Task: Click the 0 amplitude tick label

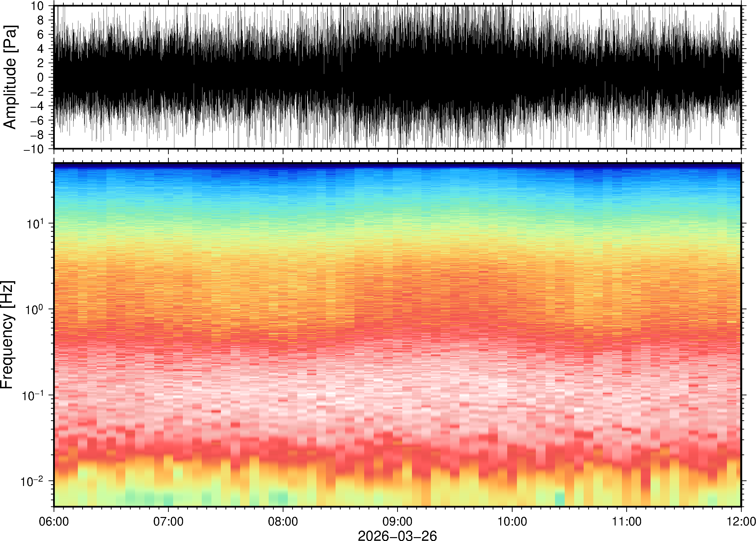Action: pos(41,77)
